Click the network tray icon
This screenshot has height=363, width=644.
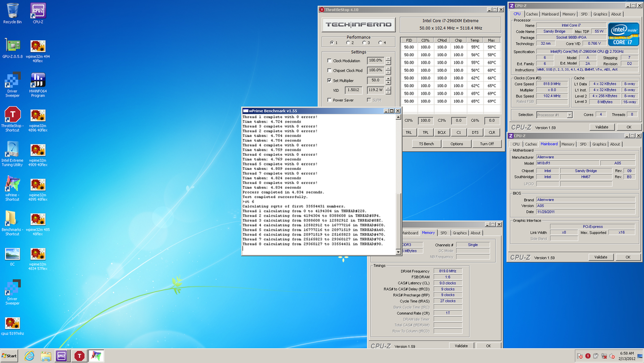604,356
